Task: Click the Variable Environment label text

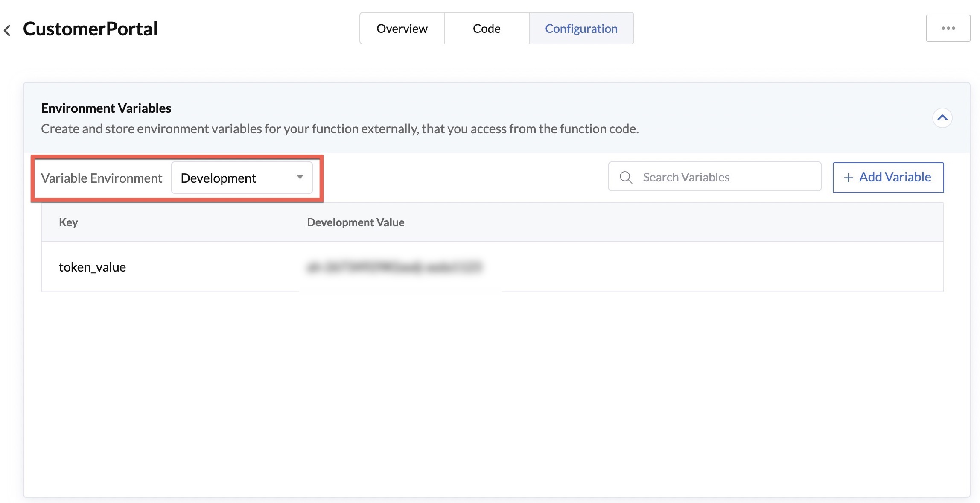Action: (x=102, y=178)
